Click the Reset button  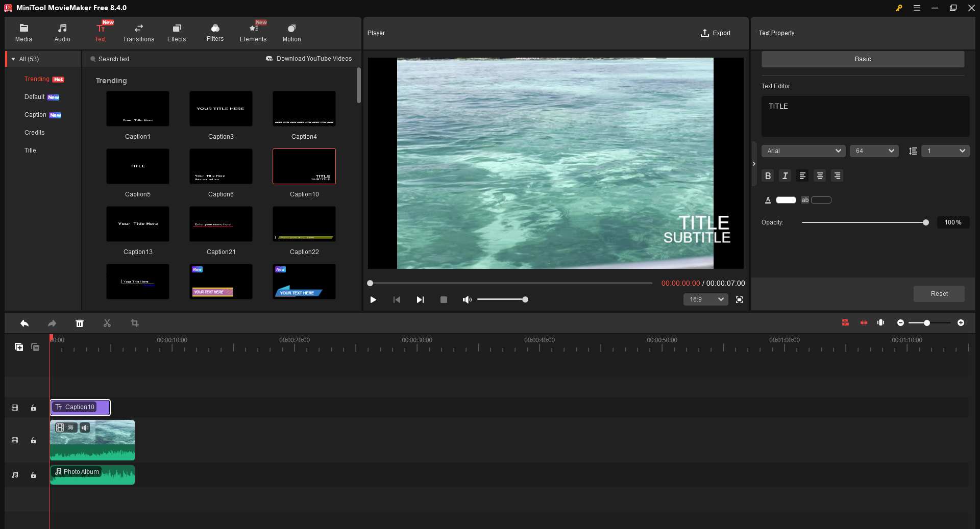pyautogui.click(x=939, y=294)
